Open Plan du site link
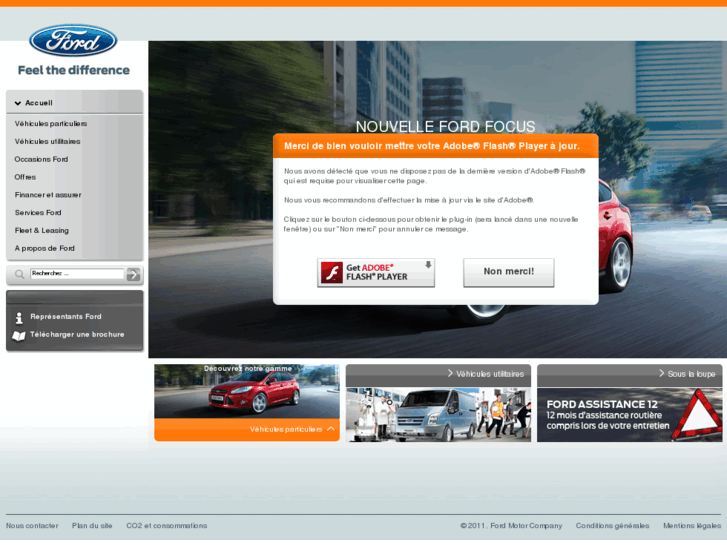The width and height of the screenshot is (727, 545). [x=92, y=526]
